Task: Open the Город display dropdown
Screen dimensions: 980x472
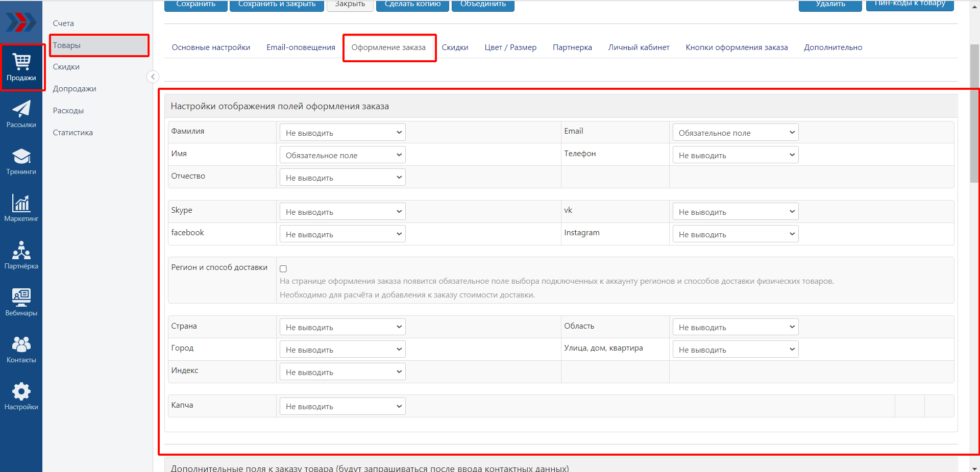Action: [x=342, y=350]
